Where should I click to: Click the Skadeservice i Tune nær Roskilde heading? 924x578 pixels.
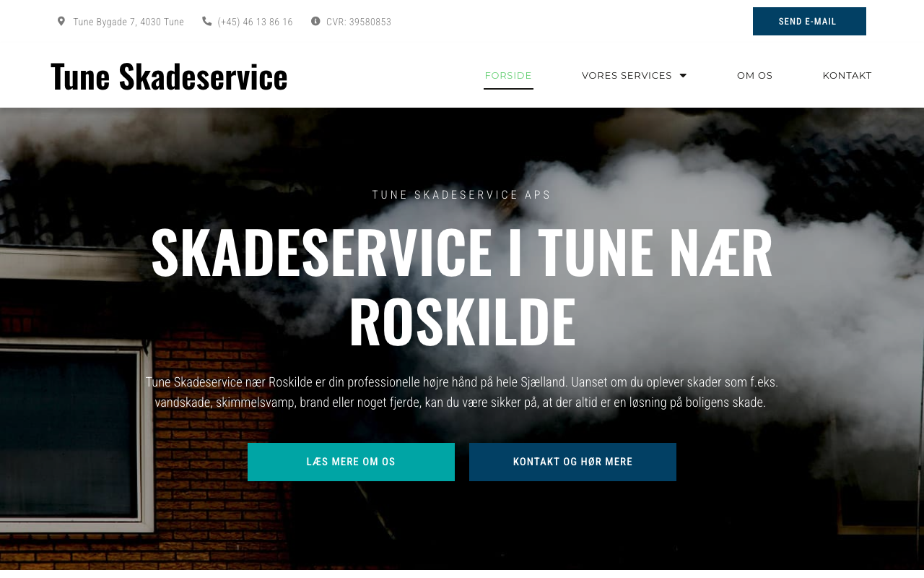click(x=462, y=286)
